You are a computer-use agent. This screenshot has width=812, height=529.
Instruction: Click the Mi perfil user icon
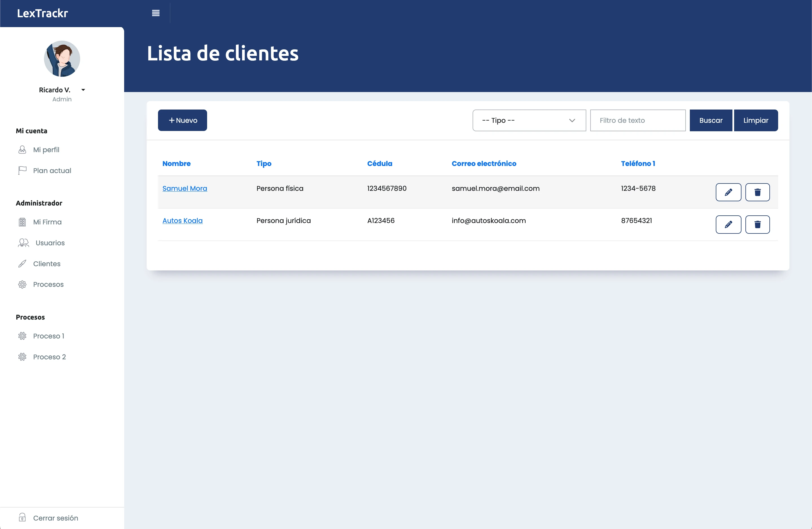point(22,150)
